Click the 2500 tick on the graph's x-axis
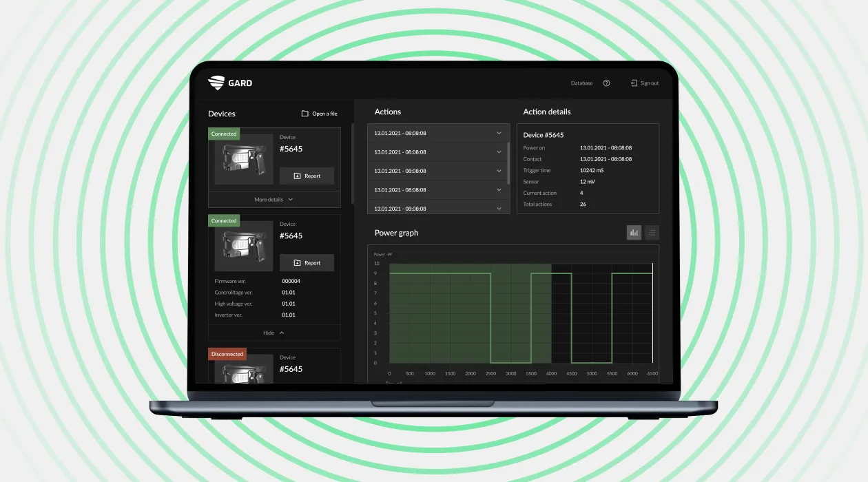Viewport: 868px width, 482px height. [490, 373]
